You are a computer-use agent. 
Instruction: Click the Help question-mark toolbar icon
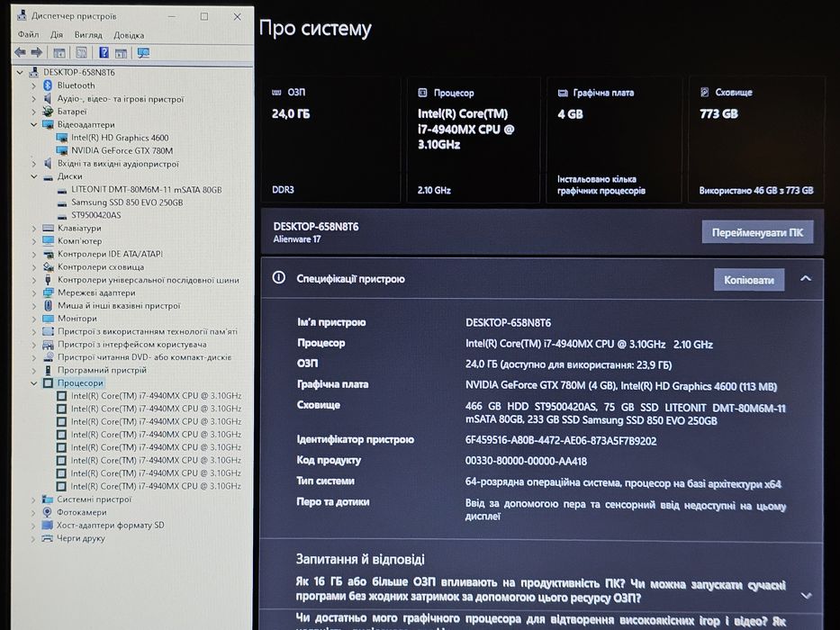point(104,52)
